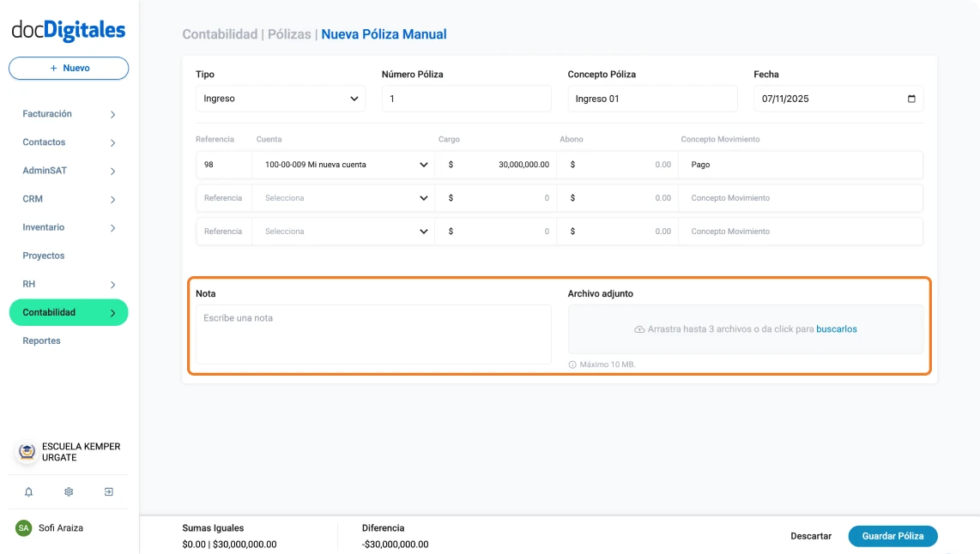Click the Guardar Póliza button
The image size is (980, 554).
pos(892,536)
